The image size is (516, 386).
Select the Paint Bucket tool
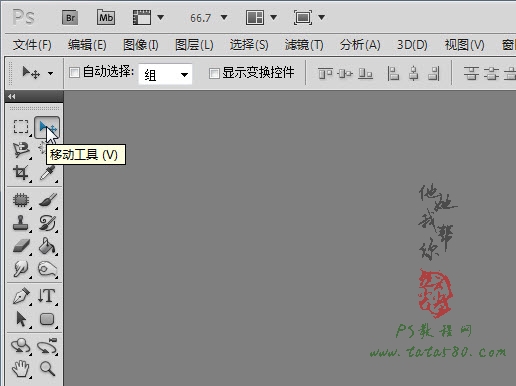point(47,246)
